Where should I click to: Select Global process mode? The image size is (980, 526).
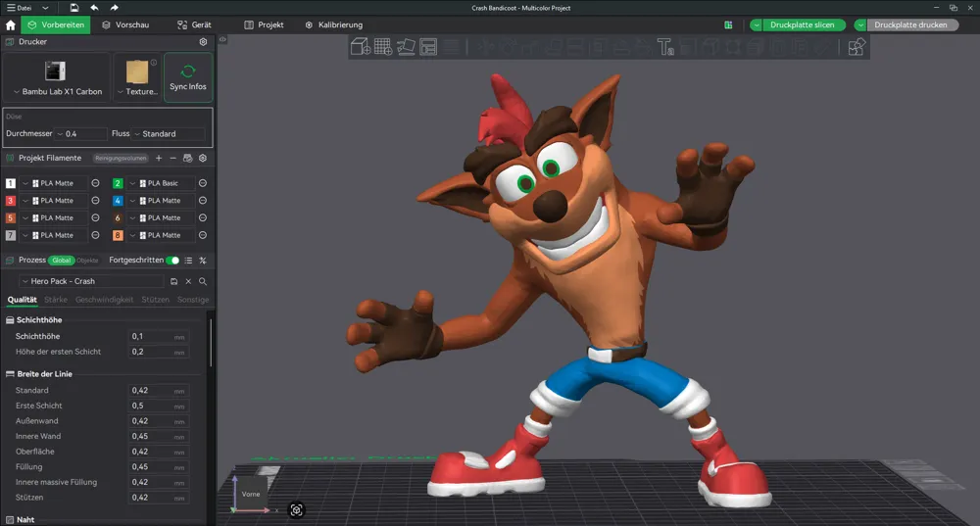point(61,261)
